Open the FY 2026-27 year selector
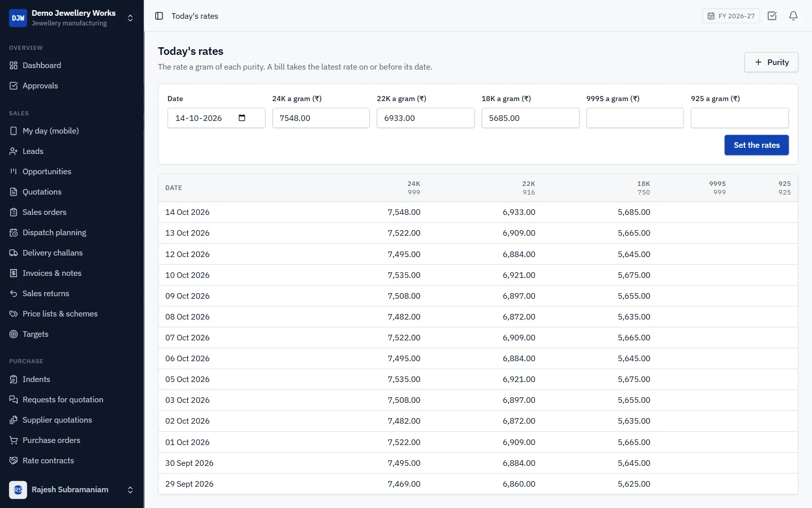This screenshot has height=508, width=812. coord(731,16)
